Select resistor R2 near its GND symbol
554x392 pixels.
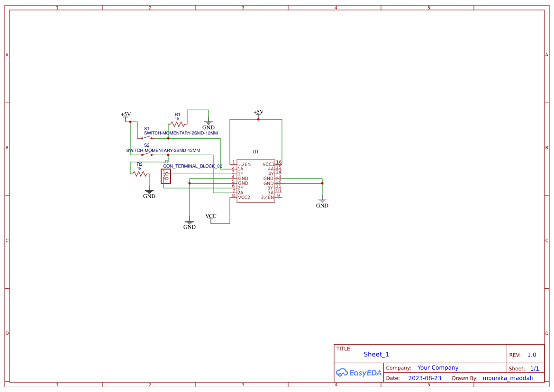140,173
